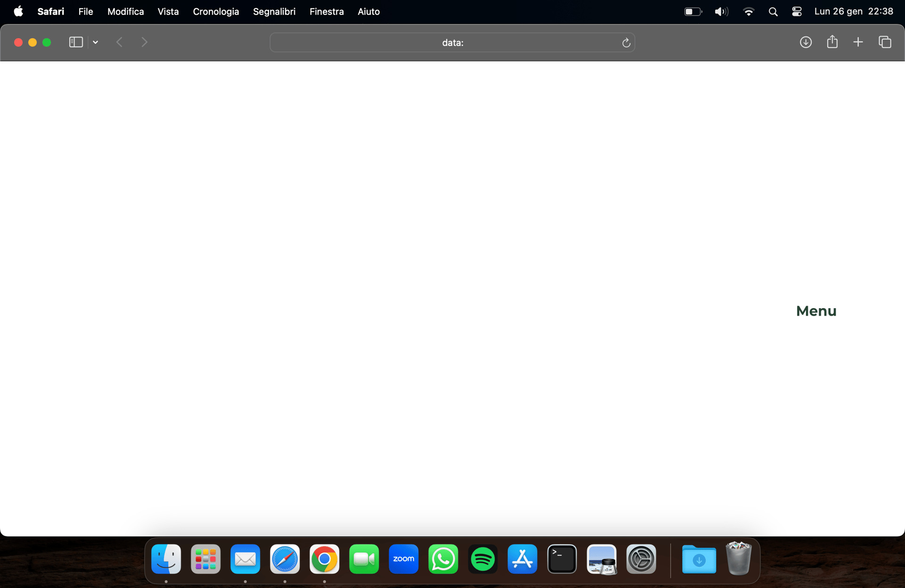
Task: Click the reload page icon
Action: (626, 43)
